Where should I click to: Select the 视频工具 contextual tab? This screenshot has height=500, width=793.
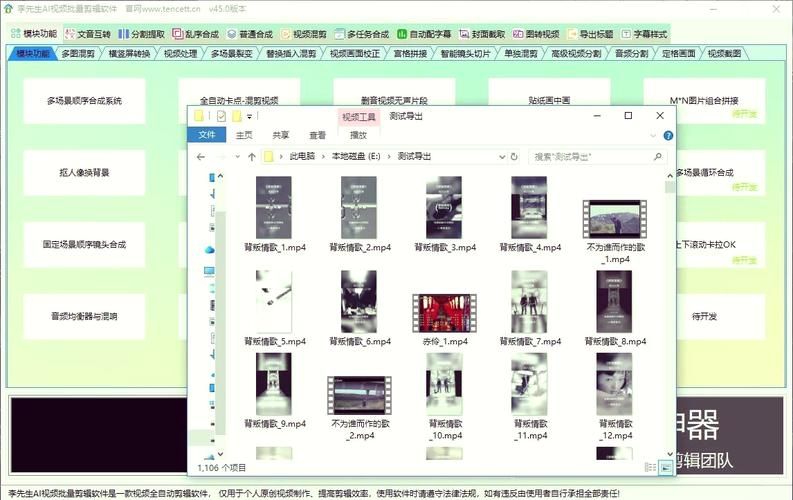359,117
